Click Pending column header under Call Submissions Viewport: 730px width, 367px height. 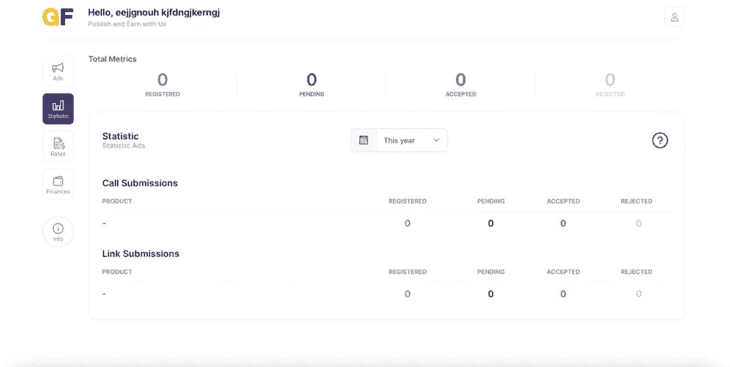[491, 201]
